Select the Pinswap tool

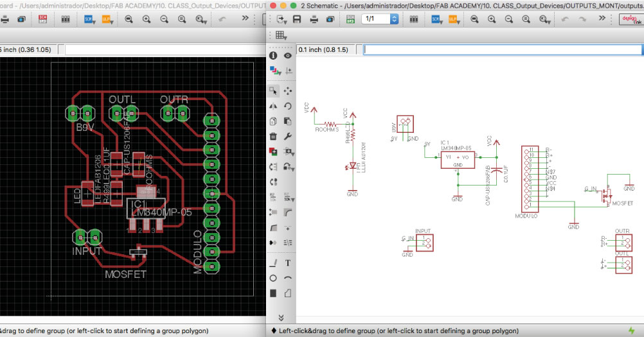pos(273,167)
